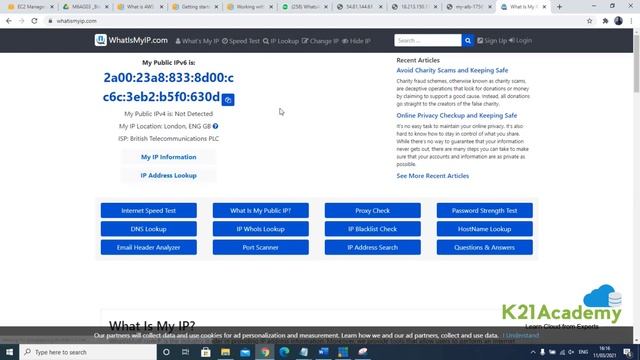Click the blue search magnifier button
The height and width of the screenshot is (360, 640).
coord(468,40)
